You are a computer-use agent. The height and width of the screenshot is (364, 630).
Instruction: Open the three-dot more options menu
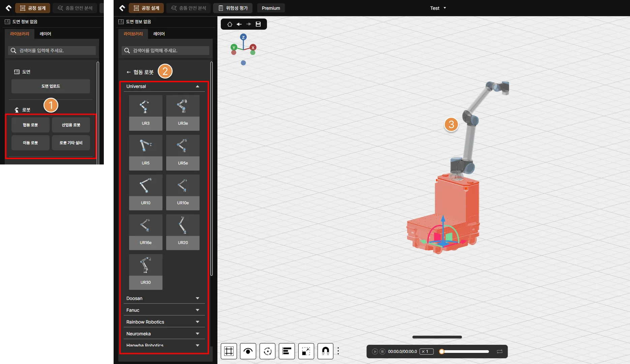click(338, 351)
